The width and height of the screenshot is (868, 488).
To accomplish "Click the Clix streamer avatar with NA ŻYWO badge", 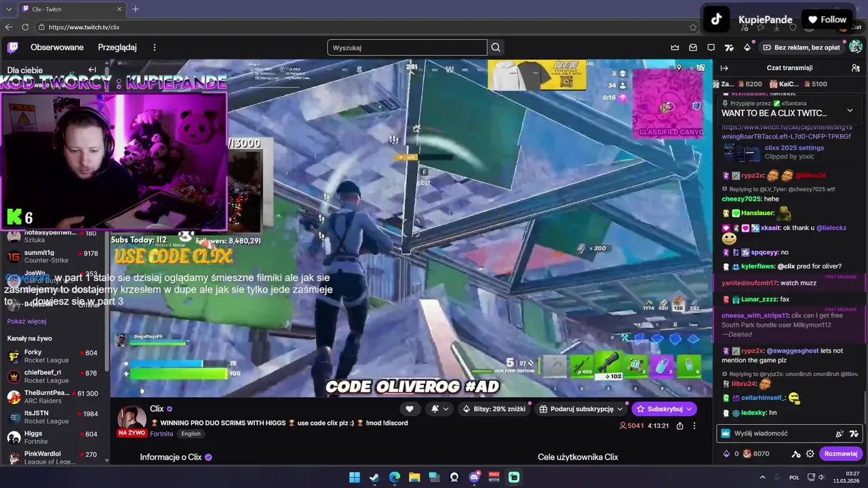I will (x=132, y=420).
